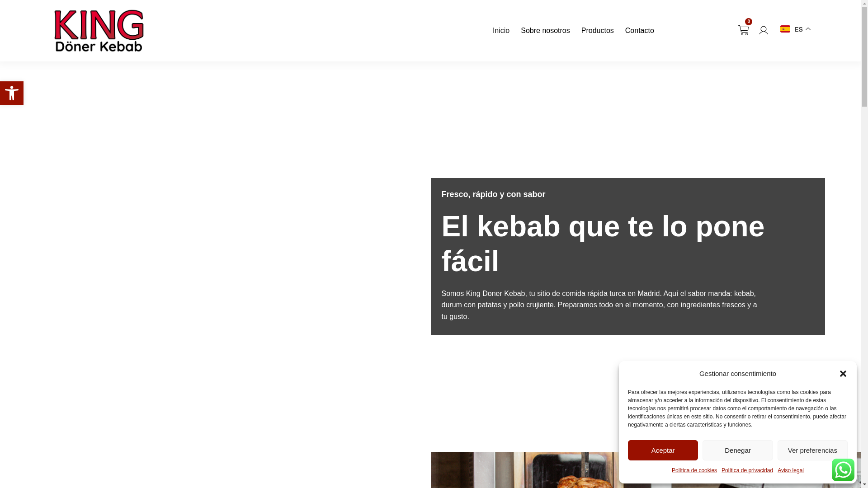Open the Contacto page
This screenshot has height=488, width=868.
tap(639, 31)
